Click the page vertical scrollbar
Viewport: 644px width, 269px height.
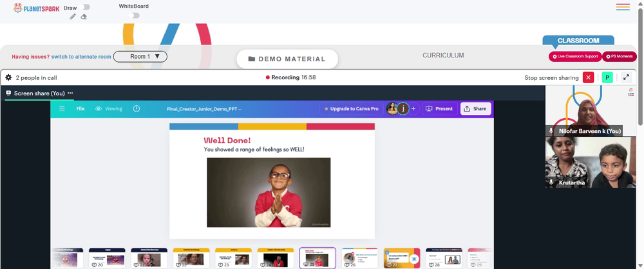click(x=640, y=66)
